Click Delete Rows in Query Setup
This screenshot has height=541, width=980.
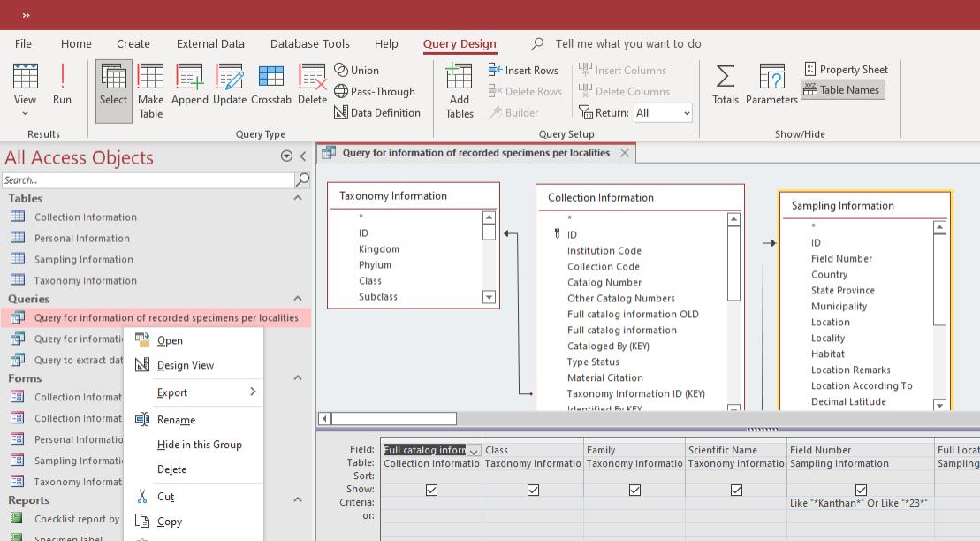[525, 91]
